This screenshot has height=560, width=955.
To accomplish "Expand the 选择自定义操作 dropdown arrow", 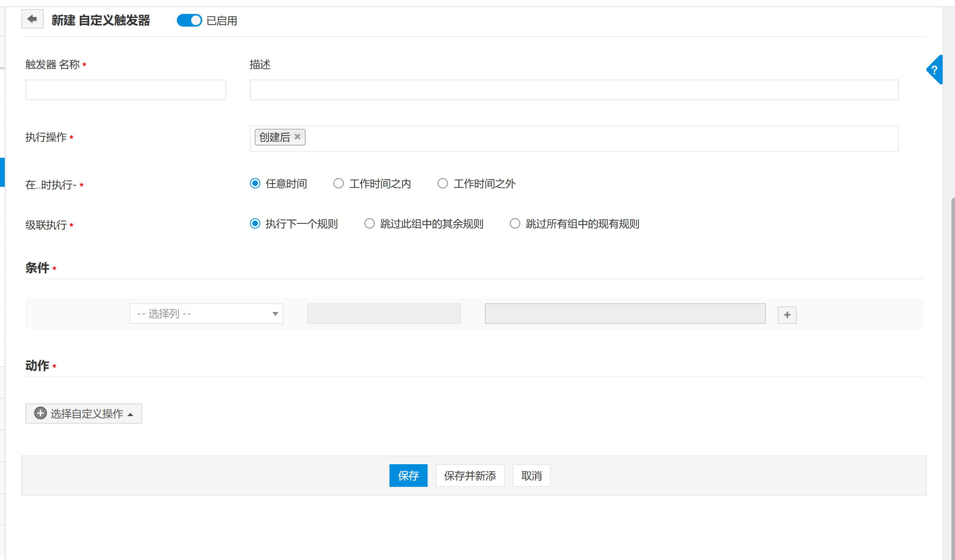I will (130, 414).
